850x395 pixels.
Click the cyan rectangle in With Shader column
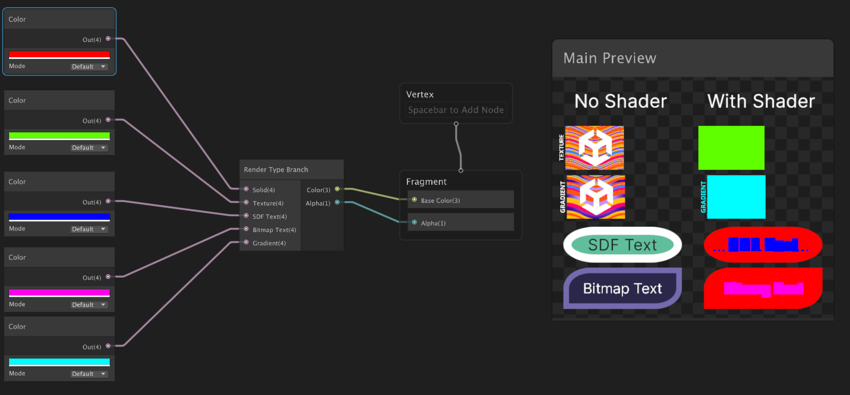[x=736, y=197]
